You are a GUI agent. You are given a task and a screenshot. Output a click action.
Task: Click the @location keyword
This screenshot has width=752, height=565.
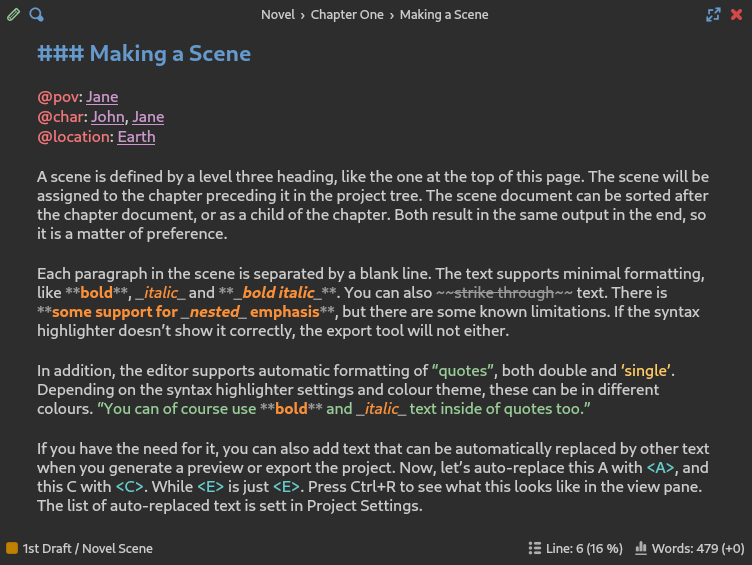(74, 137)
